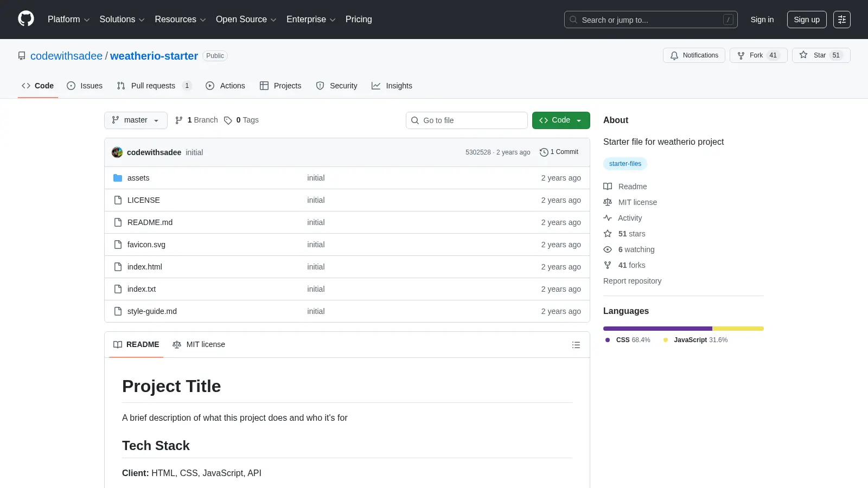The height and width of the screenshot is (488, 868).
Task: Expand the Solutions menu
Action: click(122, 20)
